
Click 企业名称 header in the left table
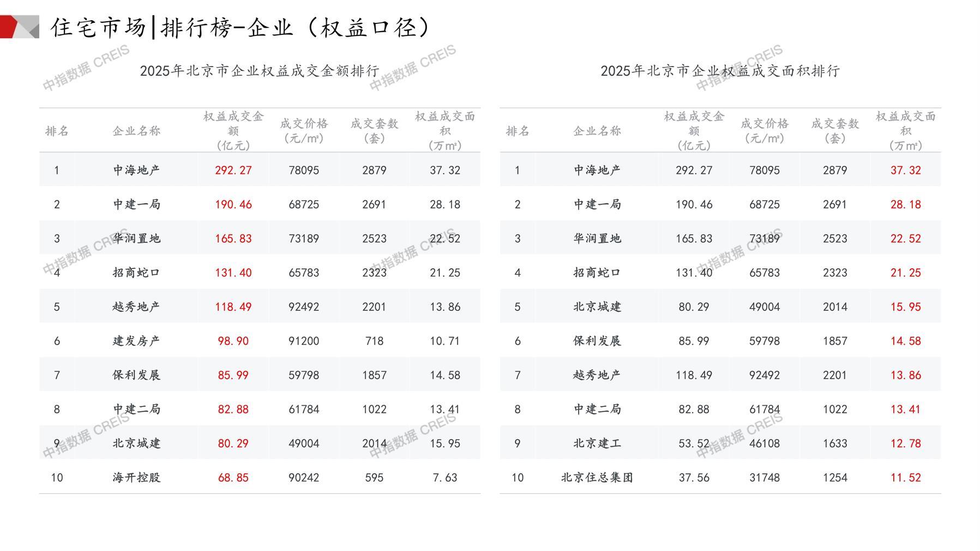point(136,131)
